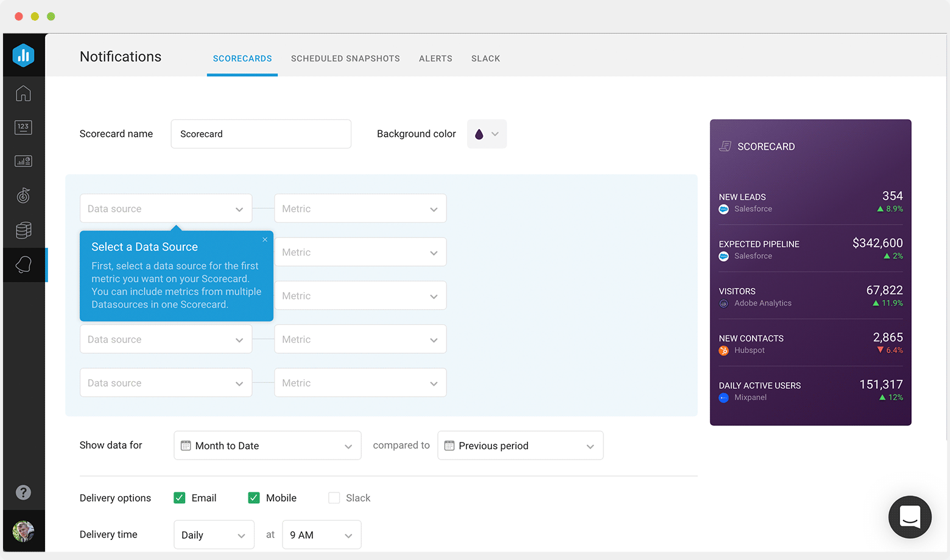Click the scorecard preview header icon
Image resolution: width=950 pixels, height=560 pixels.
tap(725, 146)
